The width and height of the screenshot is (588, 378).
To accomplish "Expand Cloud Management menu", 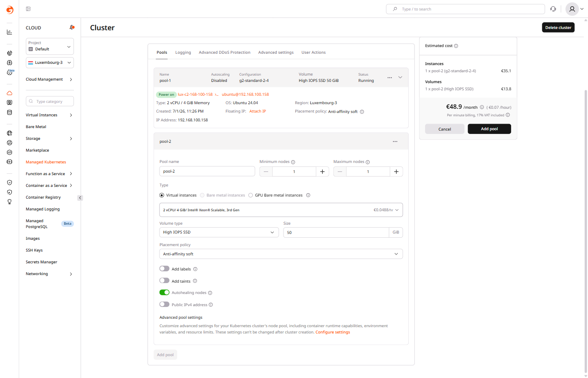I will coord(50,79).
